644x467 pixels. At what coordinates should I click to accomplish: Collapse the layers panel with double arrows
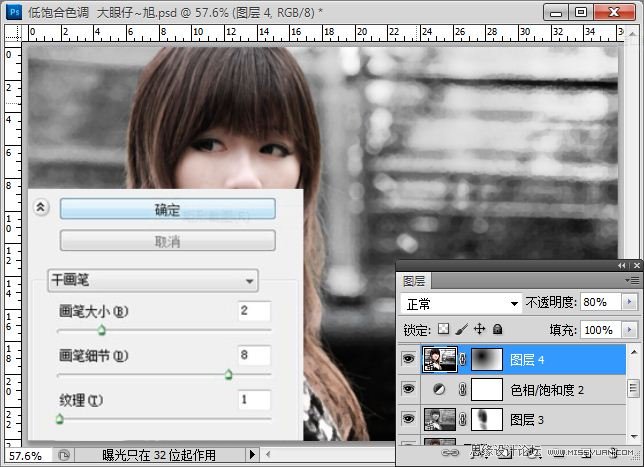tap(622, 266)
